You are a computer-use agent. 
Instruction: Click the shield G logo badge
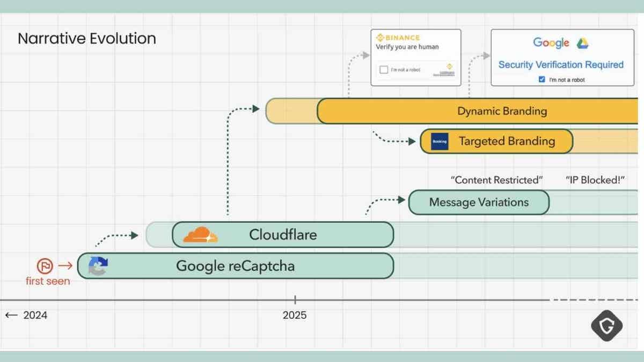[x=606, y=326]
